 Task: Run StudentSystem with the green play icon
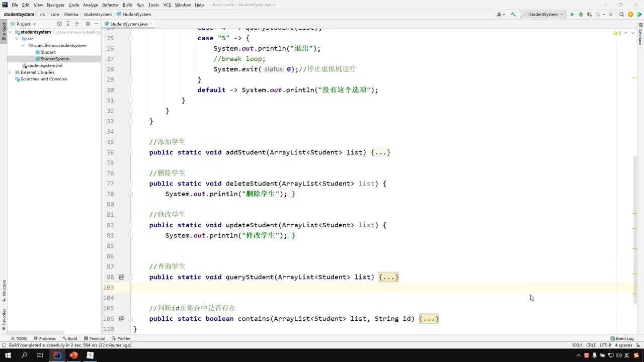coord(572,15)
